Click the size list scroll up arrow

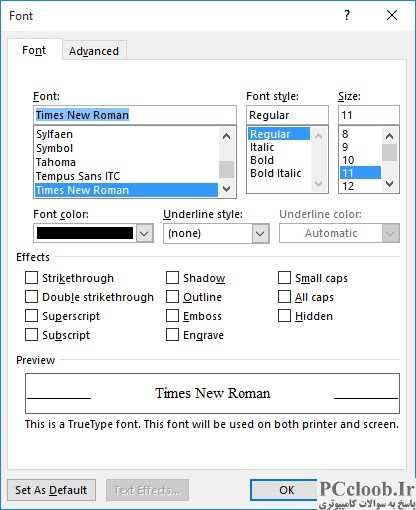389,136
